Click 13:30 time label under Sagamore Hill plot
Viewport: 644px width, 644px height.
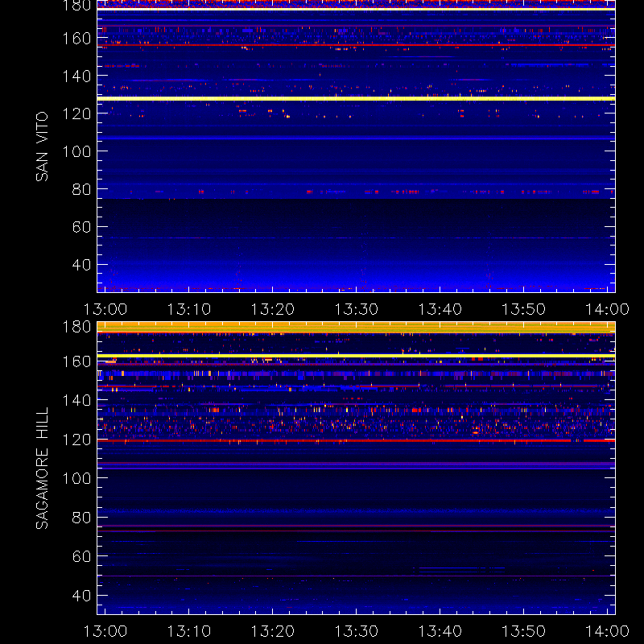pos(356,631)
